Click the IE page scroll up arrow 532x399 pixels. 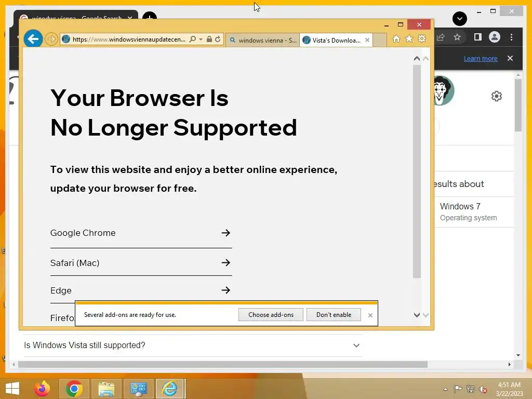(x=417, y=59)
